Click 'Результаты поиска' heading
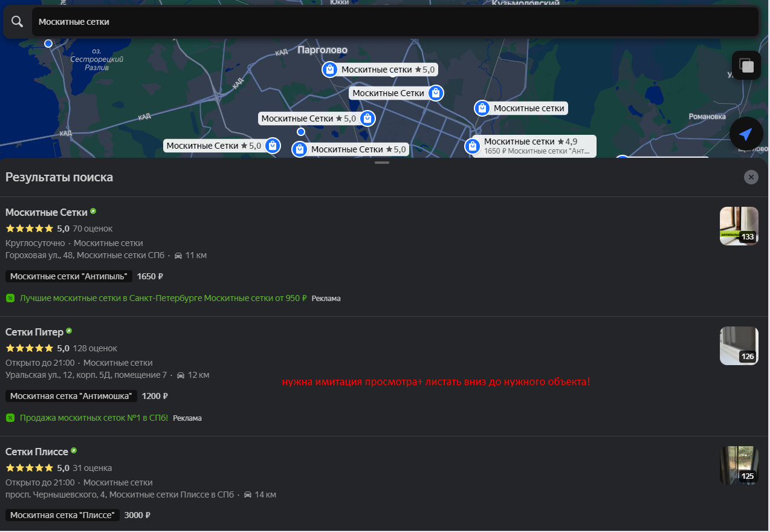 point(59,177)
